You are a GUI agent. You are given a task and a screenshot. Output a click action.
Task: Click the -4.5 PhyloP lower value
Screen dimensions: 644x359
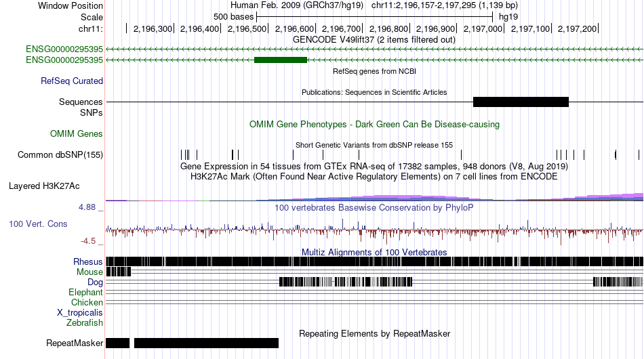(88, 241)
